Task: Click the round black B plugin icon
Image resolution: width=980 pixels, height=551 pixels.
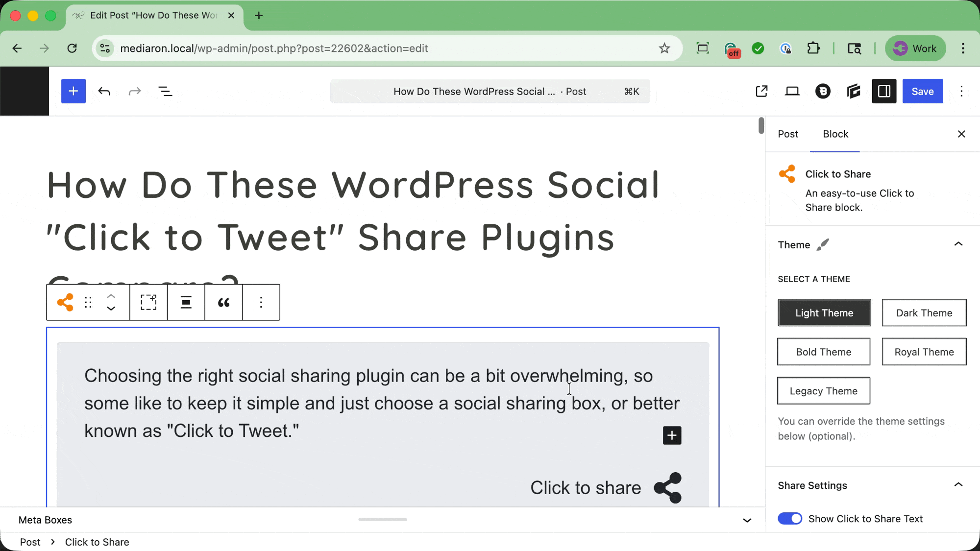Action: (823, 91)
